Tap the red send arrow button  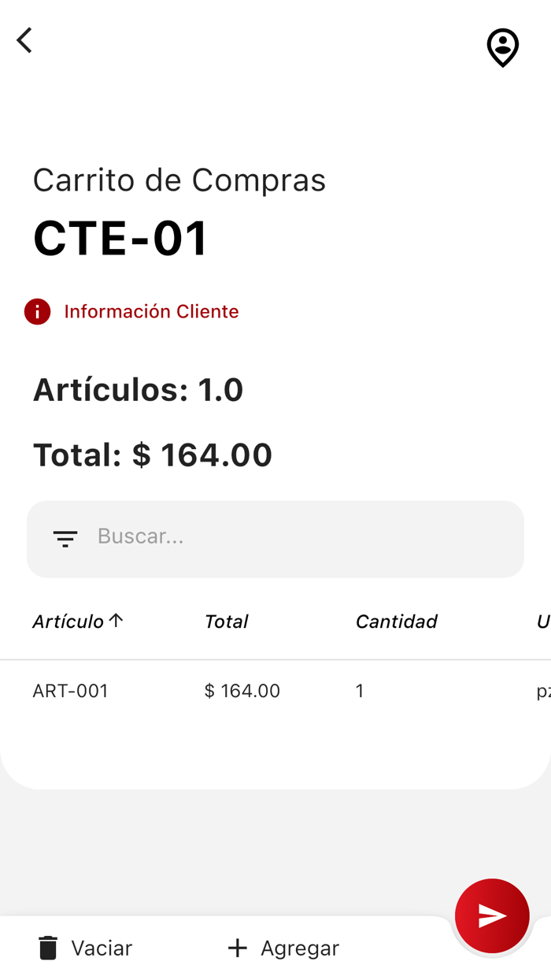click(x=492, y=915)
